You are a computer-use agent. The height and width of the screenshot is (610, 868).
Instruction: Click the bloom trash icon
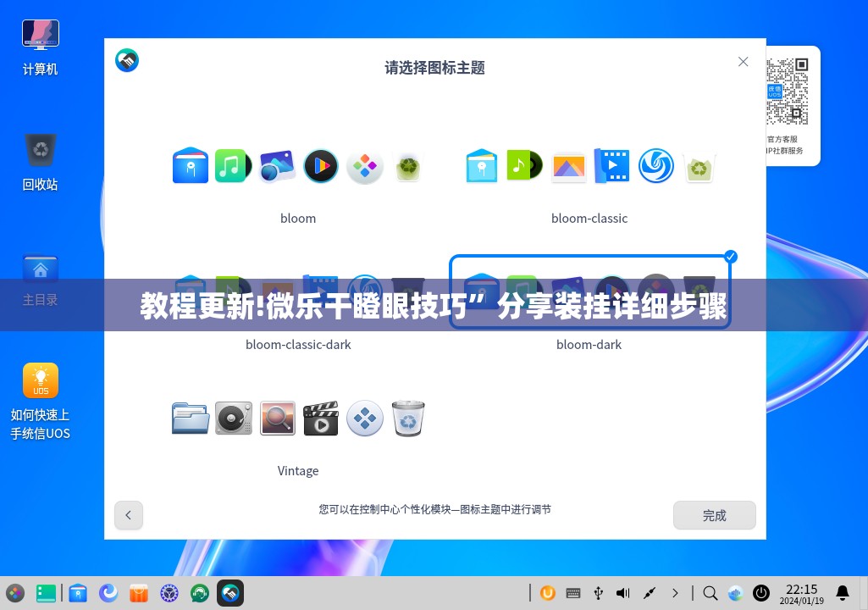coord(408,166)
